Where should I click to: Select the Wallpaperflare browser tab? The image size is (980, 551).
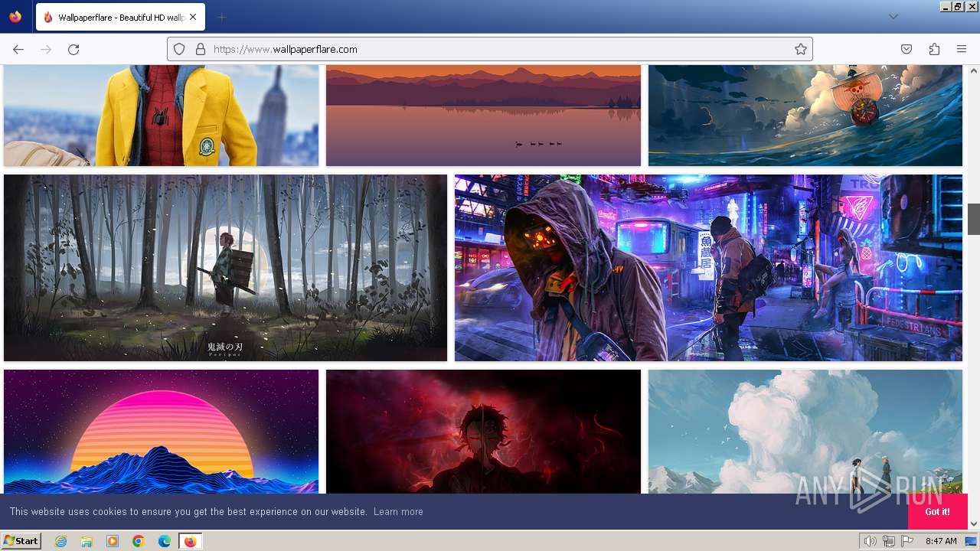(x=119, y=17)
